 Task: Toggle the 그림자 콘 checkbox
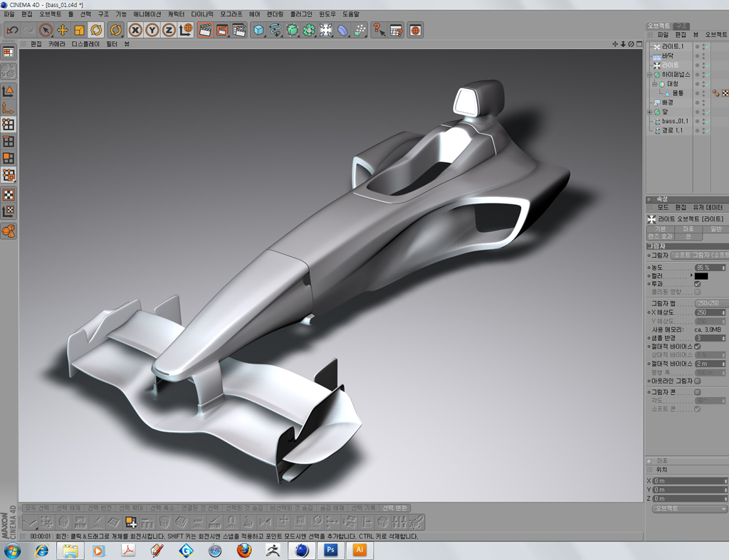click(x=698, y=392)
